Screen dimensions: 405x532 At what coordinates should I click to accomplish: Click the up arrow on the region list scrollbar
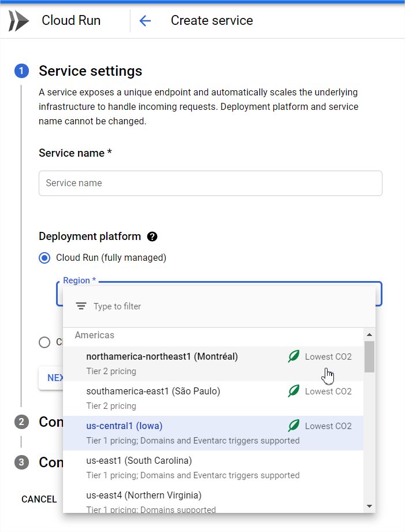tap(369, 335)
